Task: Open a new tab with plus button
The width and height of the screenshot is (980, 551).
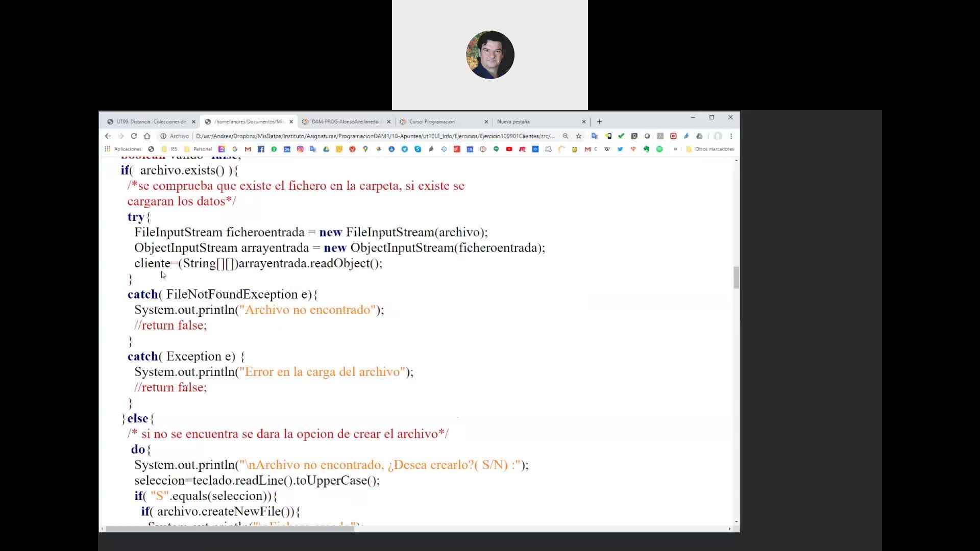Action: point(599,122)
